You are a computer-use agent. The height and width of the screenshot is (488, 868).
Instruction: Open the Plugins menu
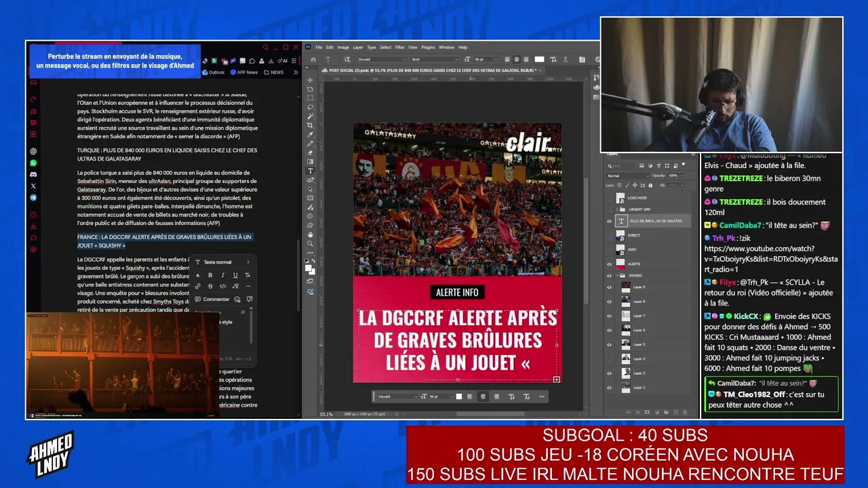tap(428, 47)
